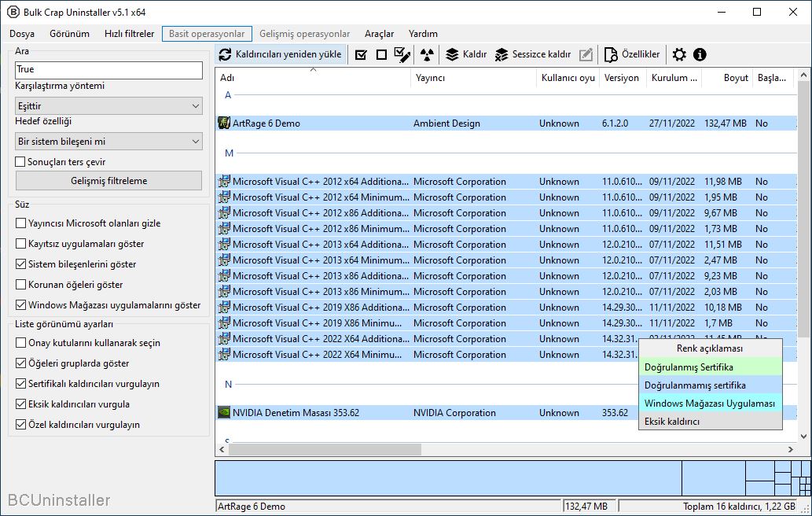This screenshot has height=516, width=812.
Task: Uncheck Öğeleri gruplarda göster
Action: [20, 363]
